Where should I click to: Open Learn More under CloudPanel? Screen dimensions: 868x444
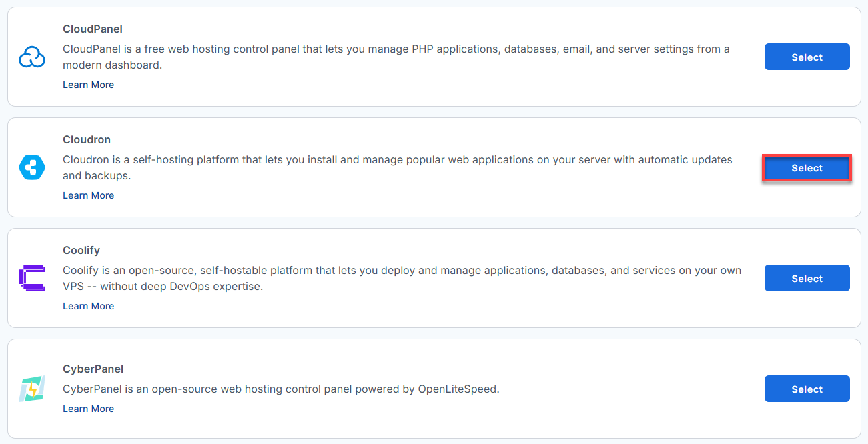coord(88,85)
